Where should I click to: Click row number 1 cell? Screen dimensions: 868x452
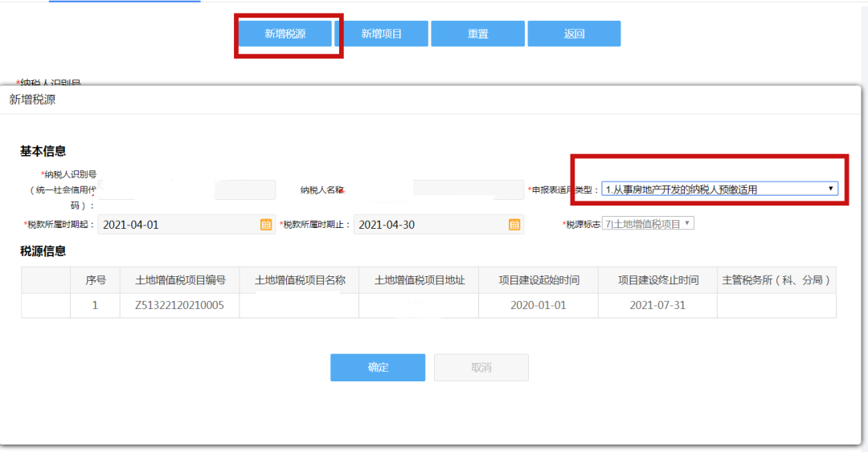[95, 305]
